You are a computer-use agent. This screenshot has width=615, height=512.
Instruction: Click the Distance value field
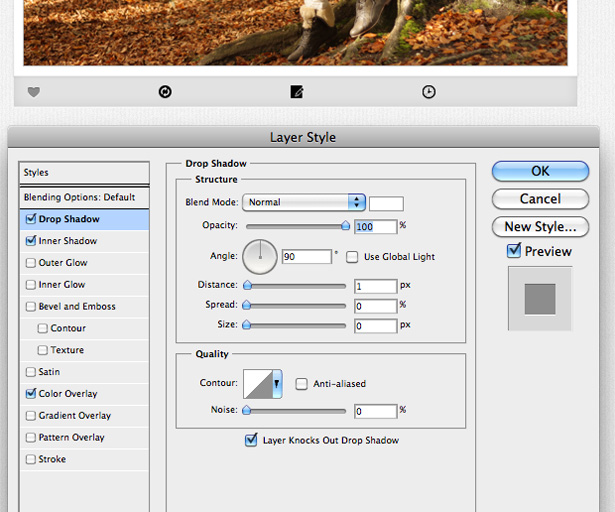point(376,286)
